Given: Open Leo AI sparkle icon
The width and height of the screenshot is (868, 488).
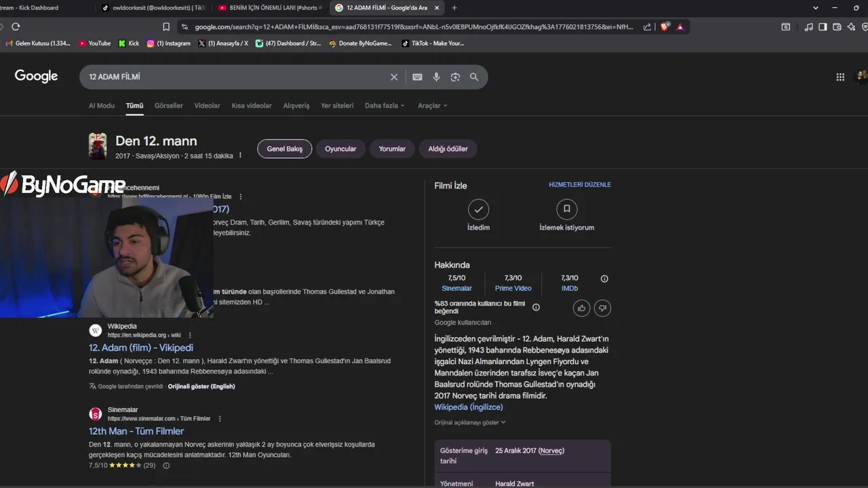Looking at the screenshot, I should click(x=851, y=26).
